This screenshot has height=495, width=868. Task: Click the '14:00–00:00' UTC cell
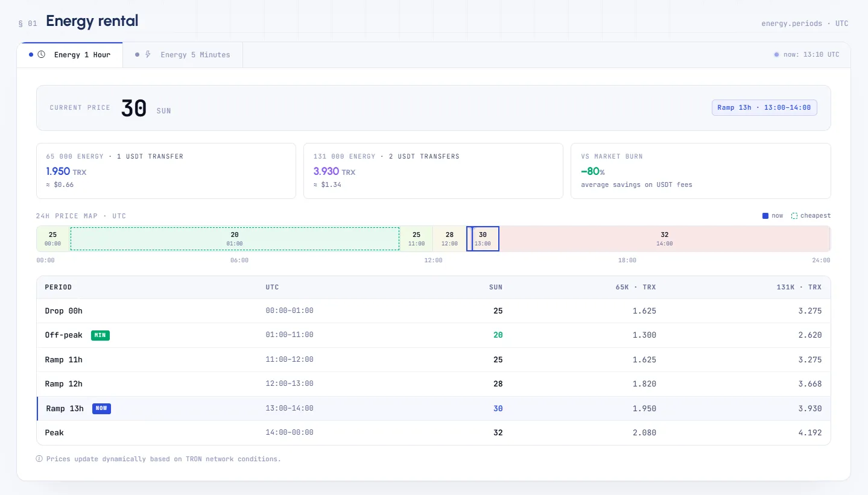(290, 433)
